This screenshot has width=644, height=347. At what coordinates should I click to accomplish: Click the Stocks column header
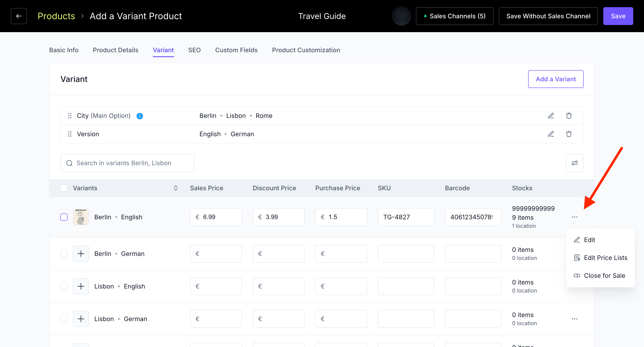coord(522,188)
